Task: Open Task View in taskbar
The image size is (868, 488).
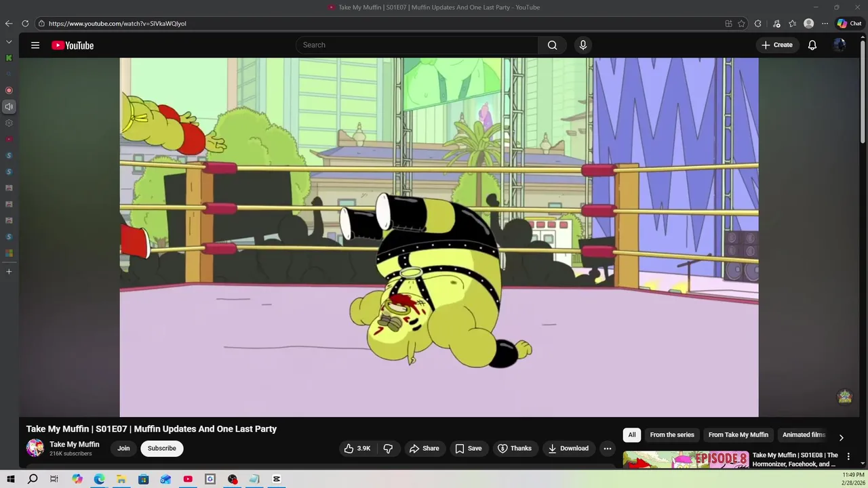Action: (54, 479)
